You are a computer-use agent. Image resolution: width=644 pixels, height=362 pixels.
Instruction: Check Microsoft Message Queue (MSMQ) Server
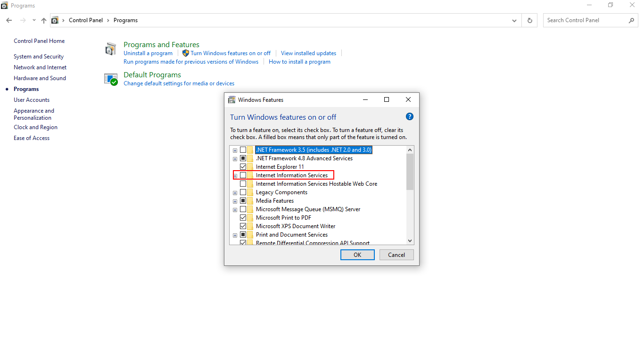click(x=243, y=209)
